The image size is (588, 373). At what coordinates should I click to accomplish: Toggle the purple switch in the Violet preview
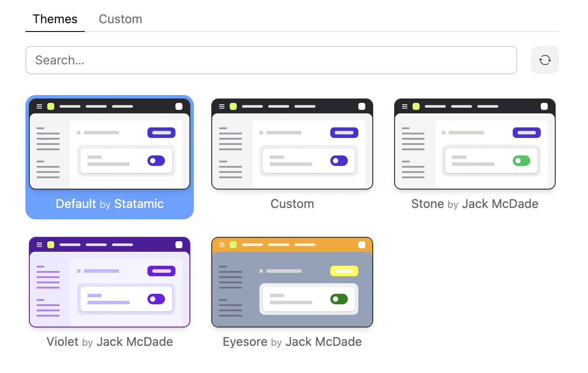tap(156, 299)
